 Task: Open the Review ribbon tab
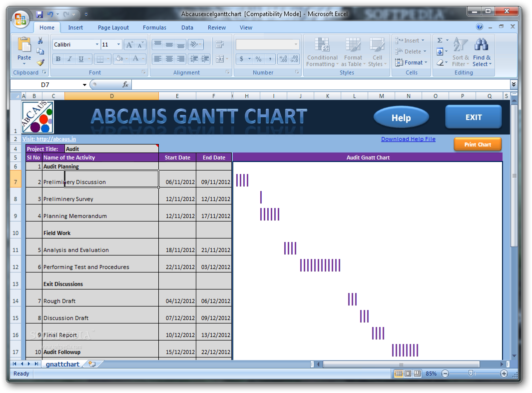[x=216, y=27]
